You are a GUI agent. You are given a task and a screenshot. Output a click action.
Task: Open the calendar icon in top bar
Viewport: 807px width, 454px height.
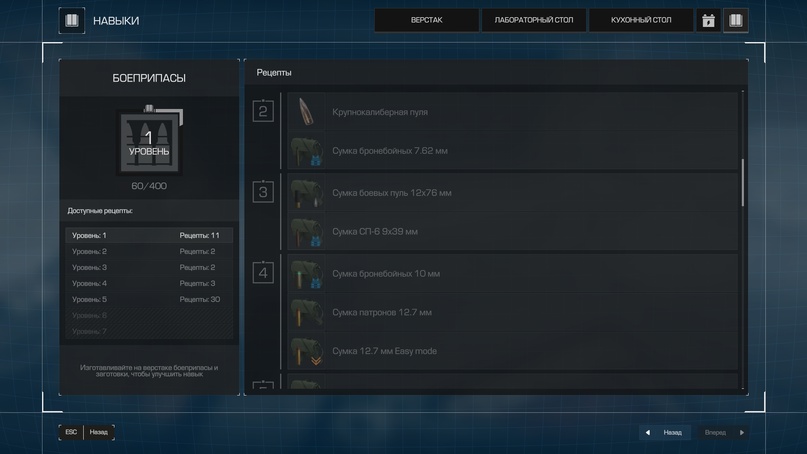pos(708,20)
